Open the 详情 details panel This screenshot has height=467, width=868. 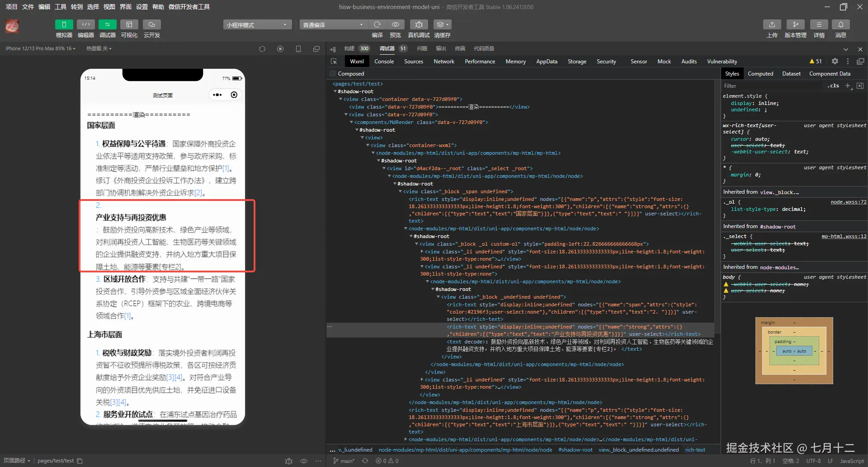pos(819,24)
